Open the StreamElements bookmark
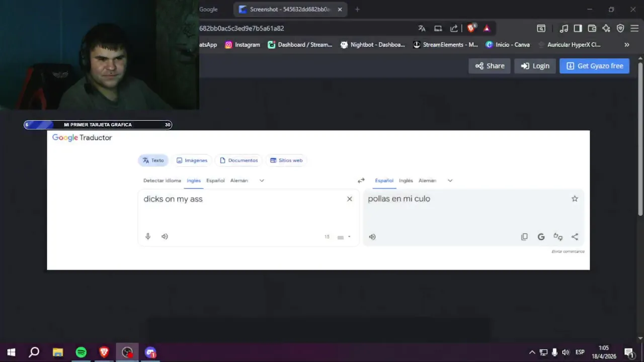 pyautogui.click(x=445, y=45)
